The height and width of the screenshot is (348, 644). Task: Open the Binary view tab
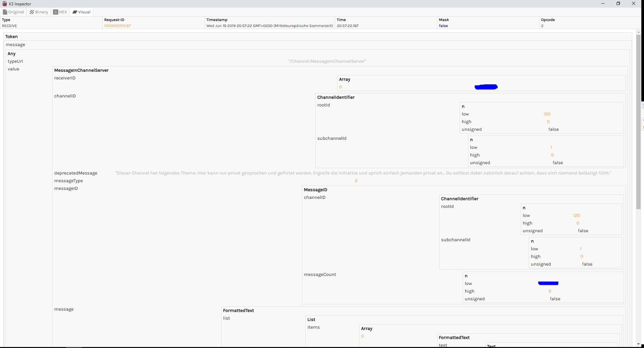coord(39,12)
